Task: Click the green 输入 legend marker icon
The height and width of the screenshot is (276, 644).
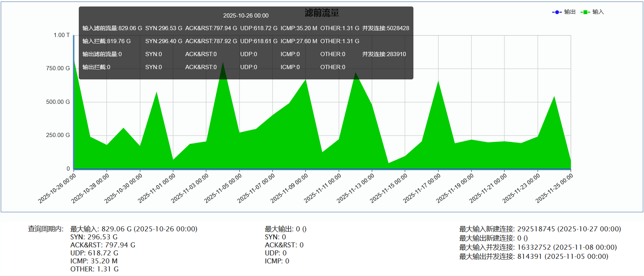Action: tap(585, 12)
